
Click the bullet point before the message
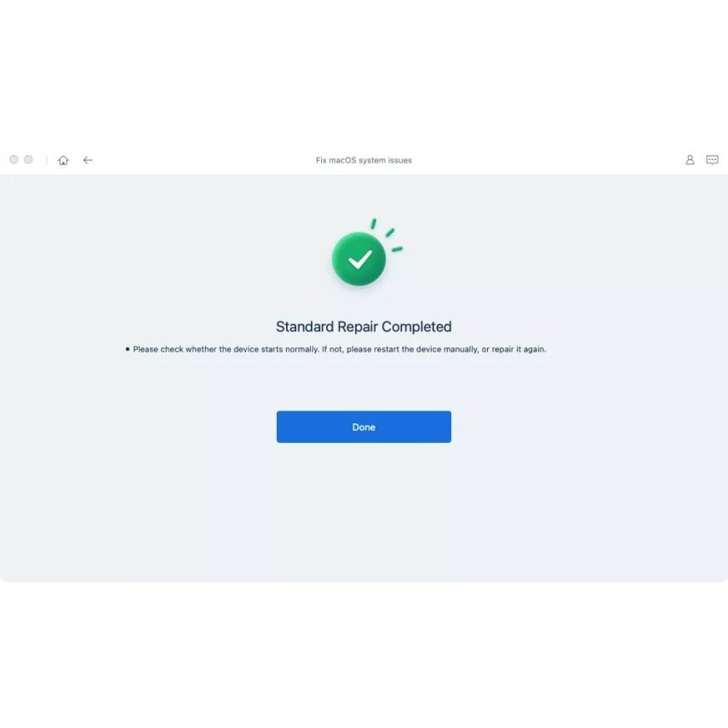coord(128,349)
